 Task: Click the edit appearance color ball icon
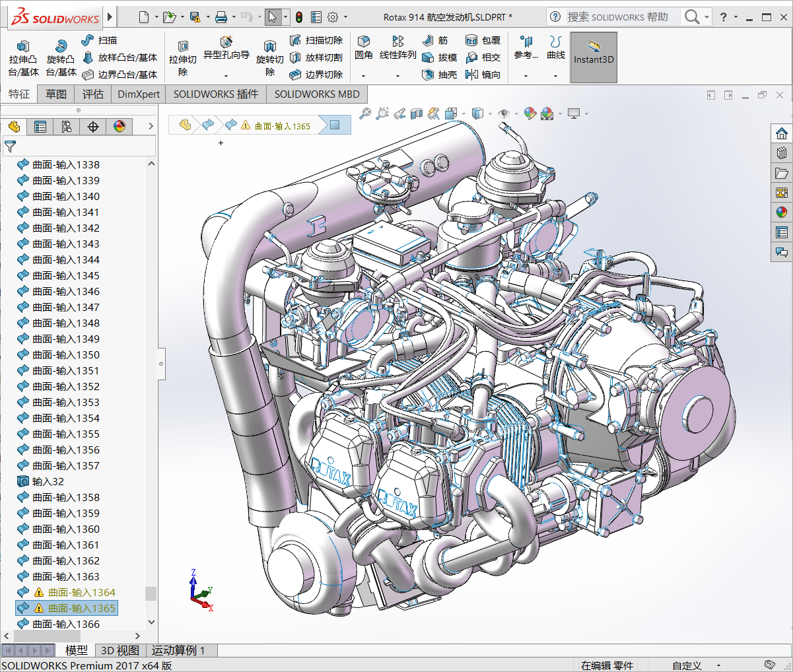pos(530,114)
